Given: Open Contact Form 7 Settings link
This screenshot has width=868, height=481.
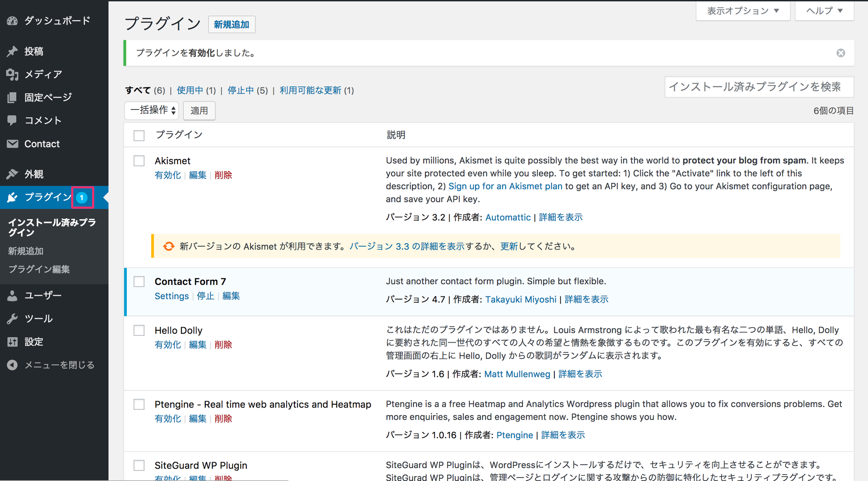Looking at the screenshot, I should (172, 296).
